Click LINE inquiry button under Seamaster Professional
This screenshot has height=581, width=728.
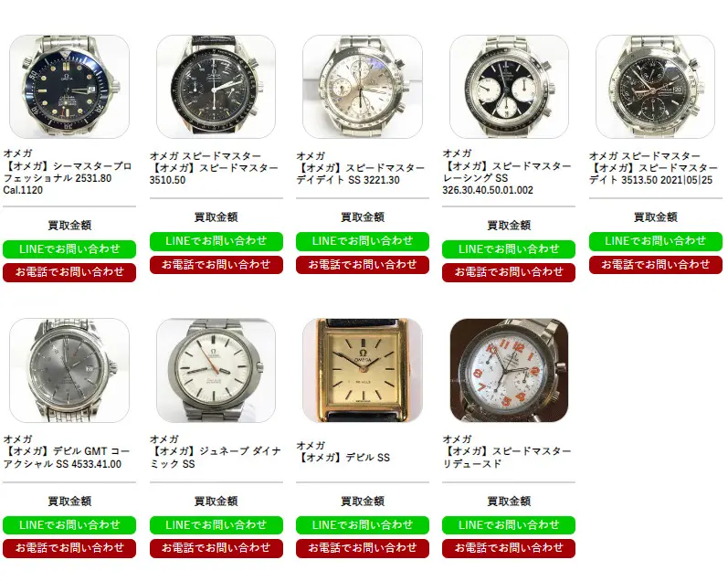[69, 248]
